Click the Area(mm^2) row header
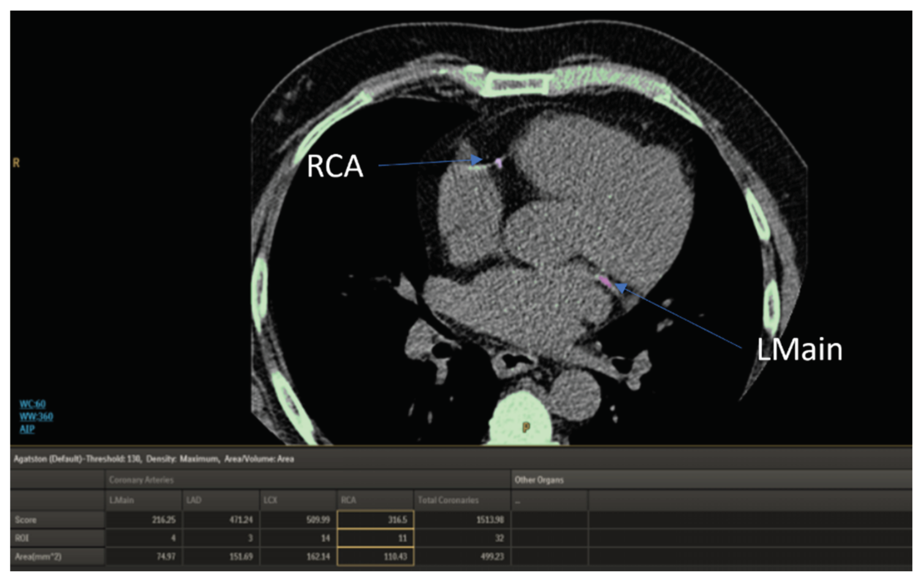 38,556
